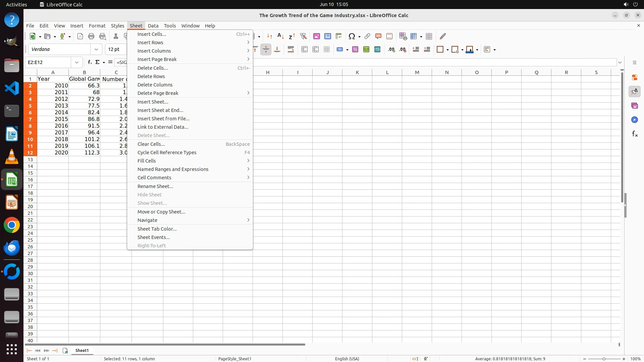Click the Insert Image toolbar icon
This screenshot has width=644, height=362.
click(x=316, y=36)
